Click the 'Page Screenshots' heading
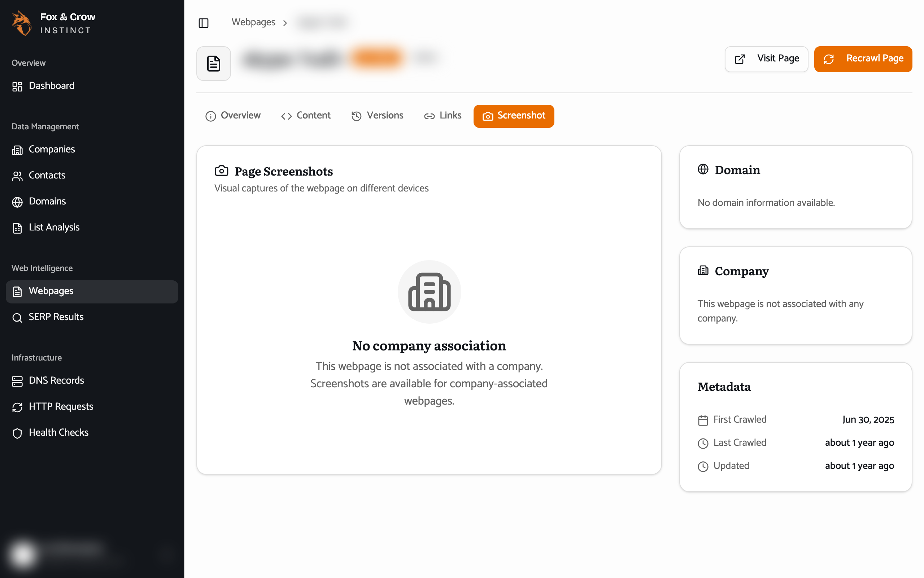Image resolution: width=924 pixels, height=578 pixels. pos(284,172)
